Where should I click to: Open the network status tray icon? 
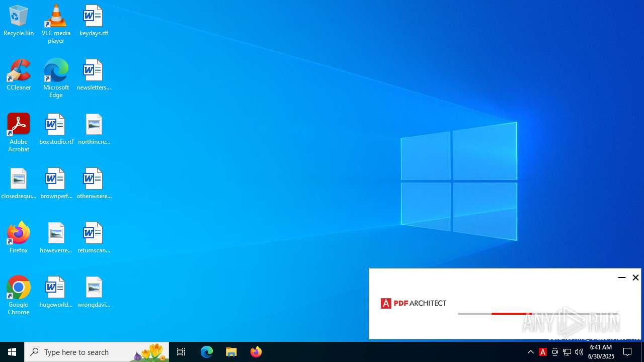click(567, 352)
